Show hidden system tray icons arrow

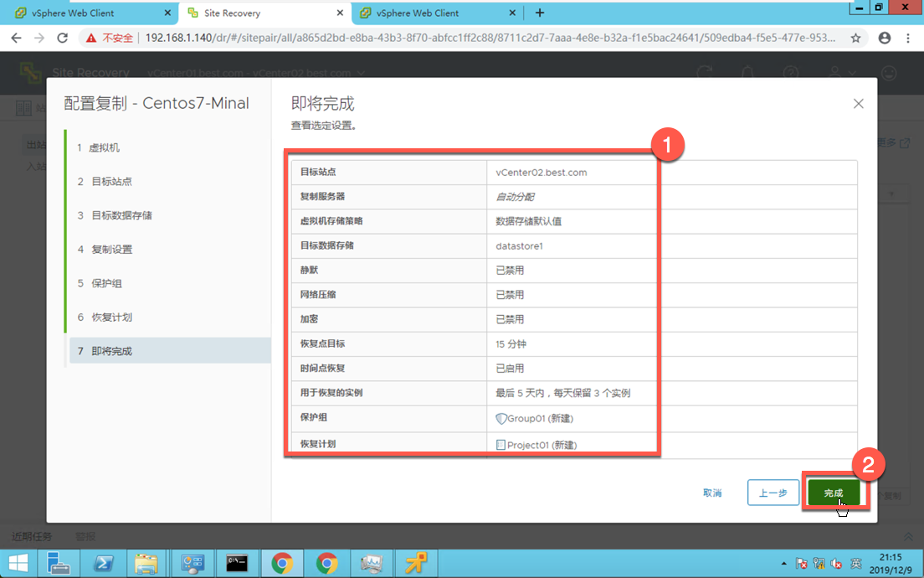[x=783, y=563]
